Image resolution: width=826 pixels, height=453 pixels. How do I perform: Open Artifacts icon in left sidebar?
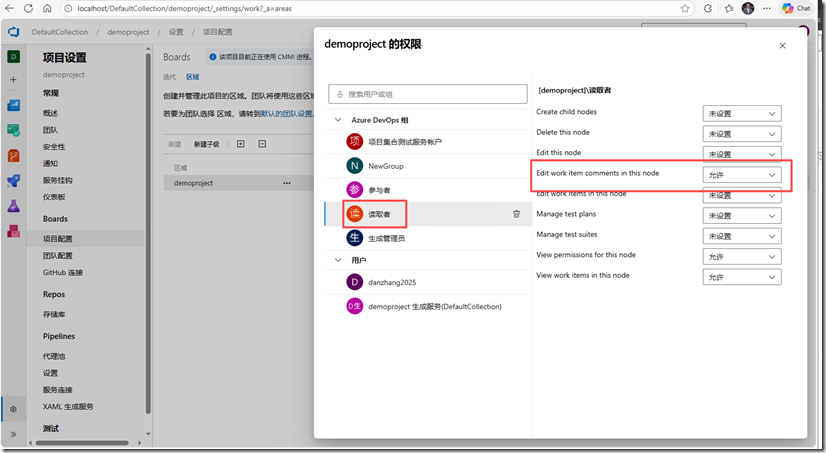(14, 231)
